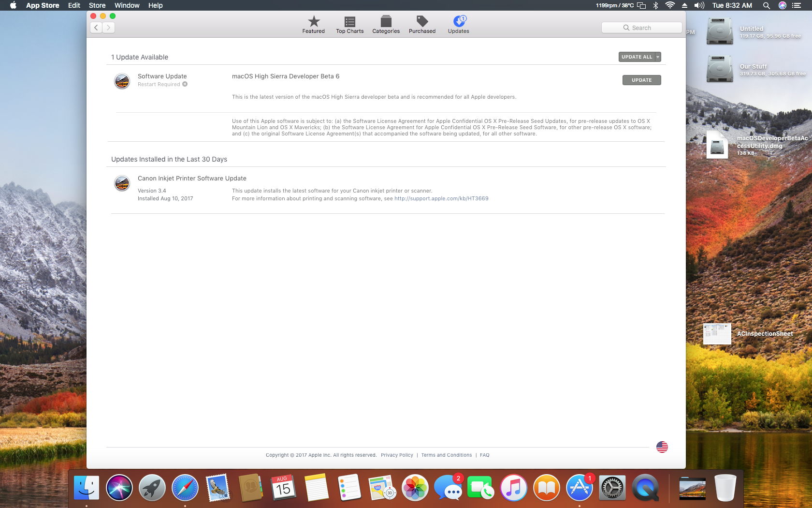Open iBooks in the Dock

[547, 487]
